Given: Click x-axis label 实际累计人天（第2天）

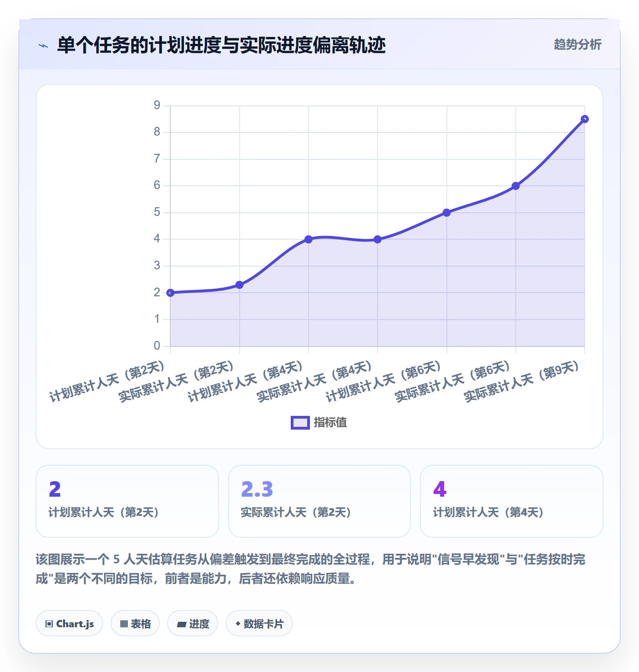Looking at the screenshot, I should (177, 382).
